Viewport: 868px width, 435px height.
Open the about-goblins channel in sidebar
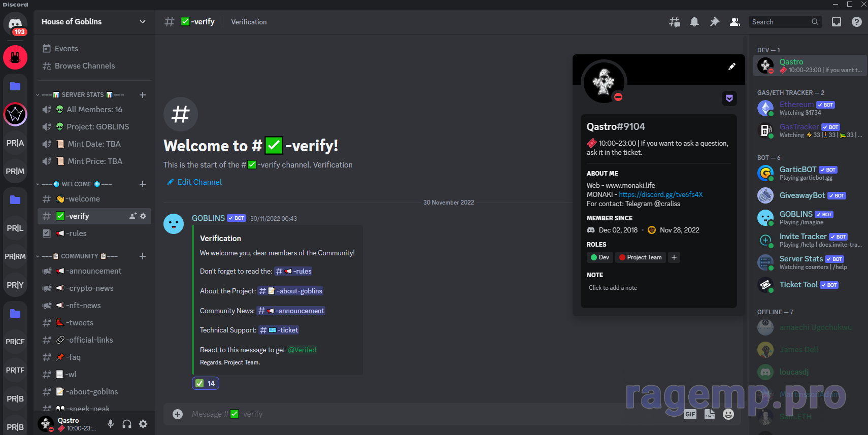click(x=94, y=392)
